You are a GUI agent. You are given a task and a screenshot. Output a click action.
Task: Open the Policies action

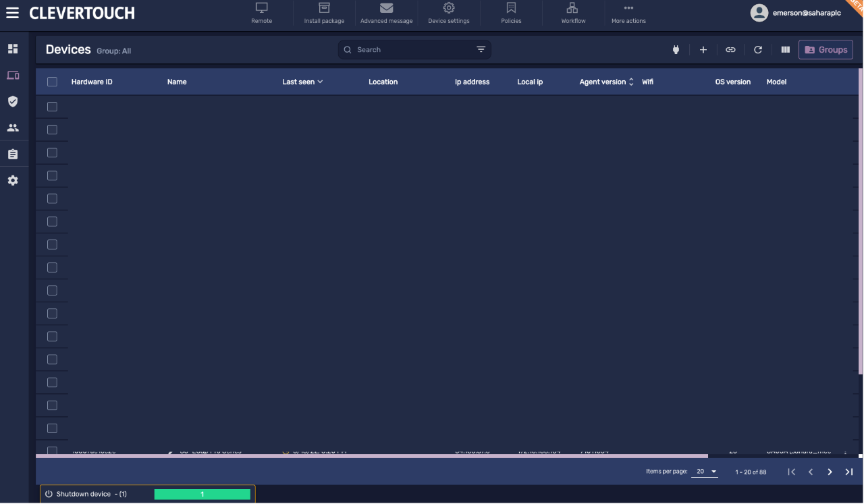[x=511, y=13]
